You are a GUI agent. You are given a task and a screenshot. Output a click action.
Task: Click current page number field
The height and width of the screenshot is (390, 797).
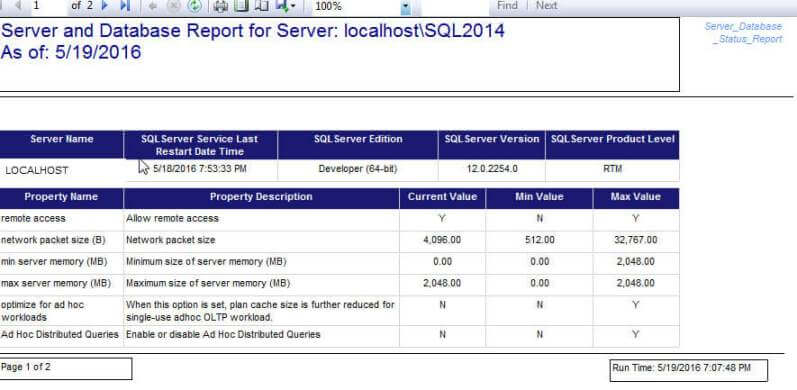point(48,6)
